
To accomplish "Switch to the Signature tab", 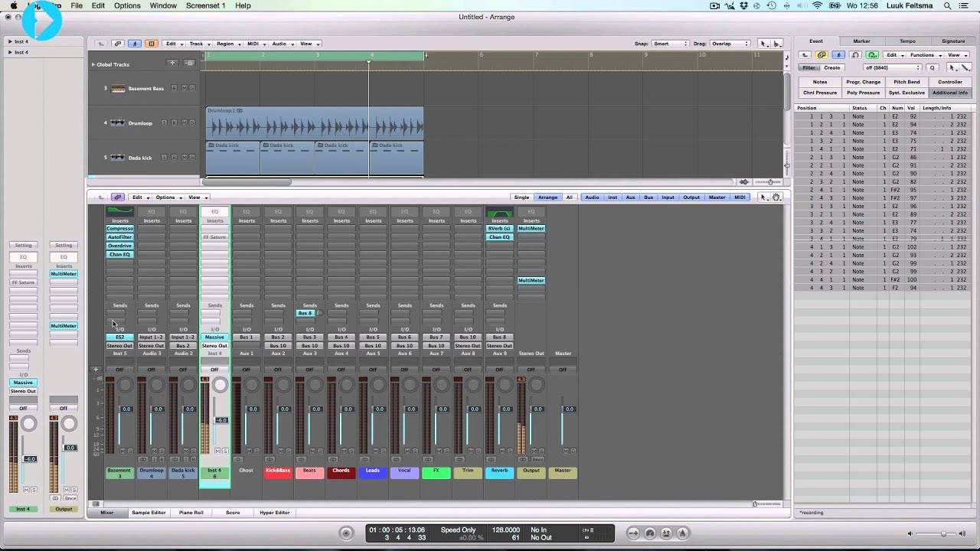I will coord(953,41).
